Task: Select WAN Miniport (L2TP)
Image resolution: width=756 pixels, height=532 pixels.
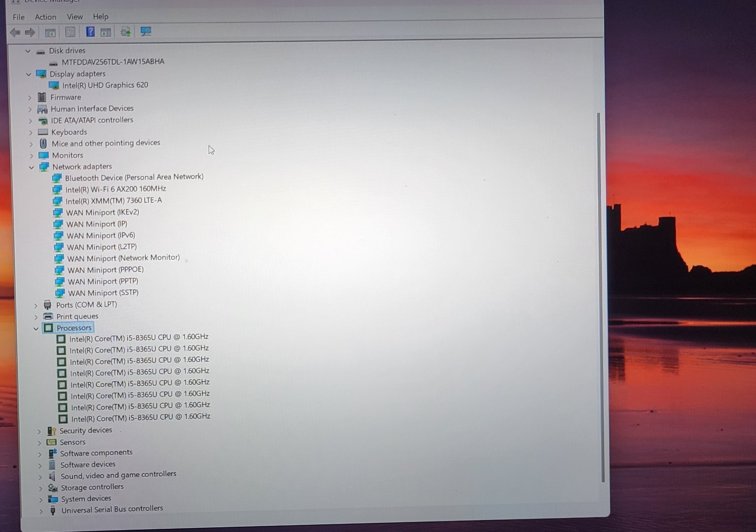Action: click(101, 247)
